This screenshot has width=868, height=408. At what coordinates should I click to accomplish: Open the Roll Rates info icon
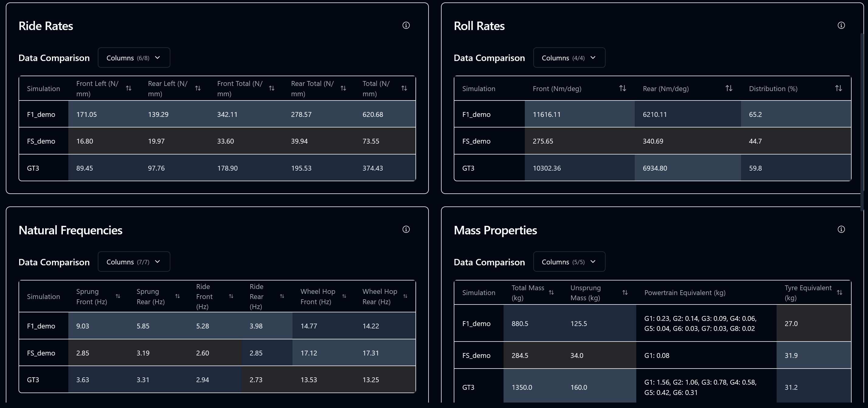[x=841, y=25]
